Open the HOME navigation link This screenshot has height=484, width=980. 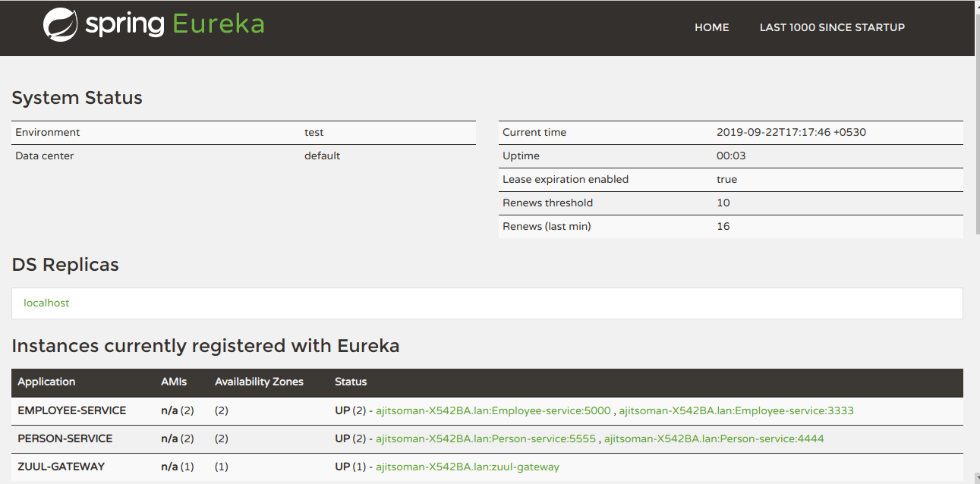coord(711,27)
